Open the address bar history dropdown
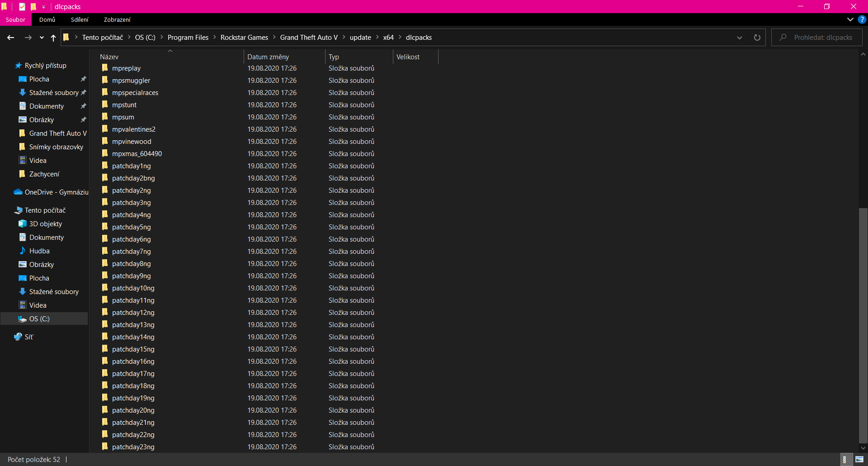Viewport: 868px width, 466px height. point(739,38)
